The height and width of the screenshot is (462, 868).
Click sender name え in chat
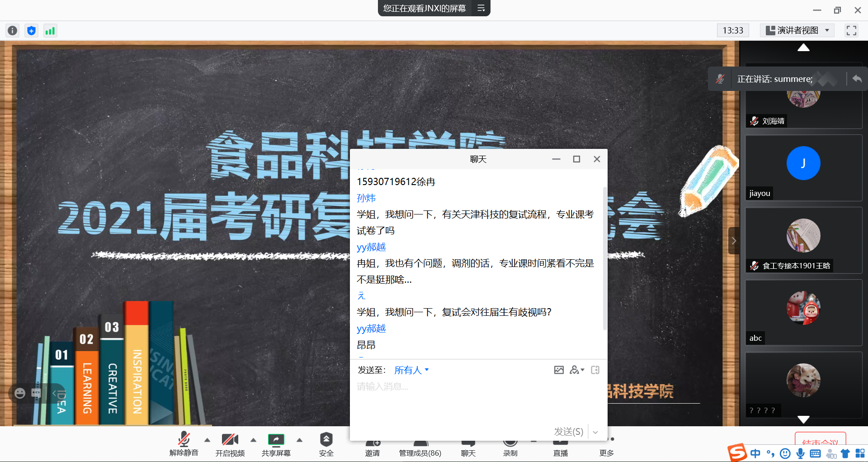pyautogui.click(x=361, y=295)
